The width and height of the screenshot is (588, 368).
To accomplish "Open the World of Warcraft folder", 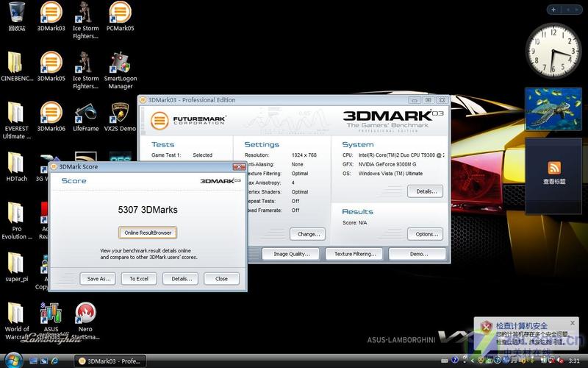I will pos(16,321).
